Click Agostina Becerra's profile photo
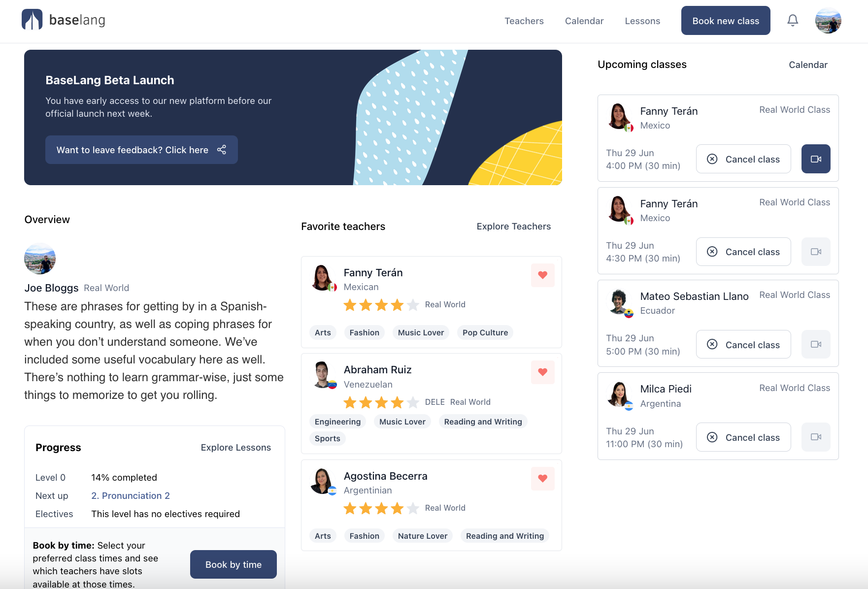 (323, 481)
